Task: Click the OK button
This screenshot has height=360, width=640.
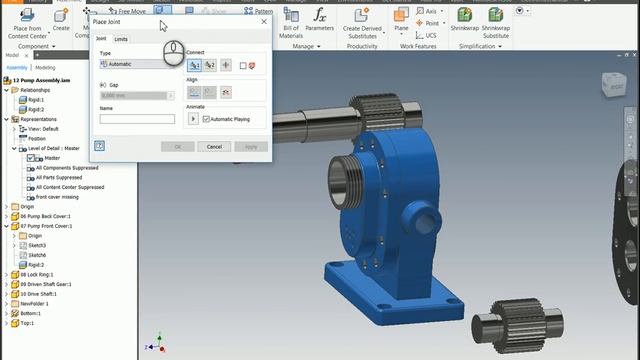Action: (178, 147)
